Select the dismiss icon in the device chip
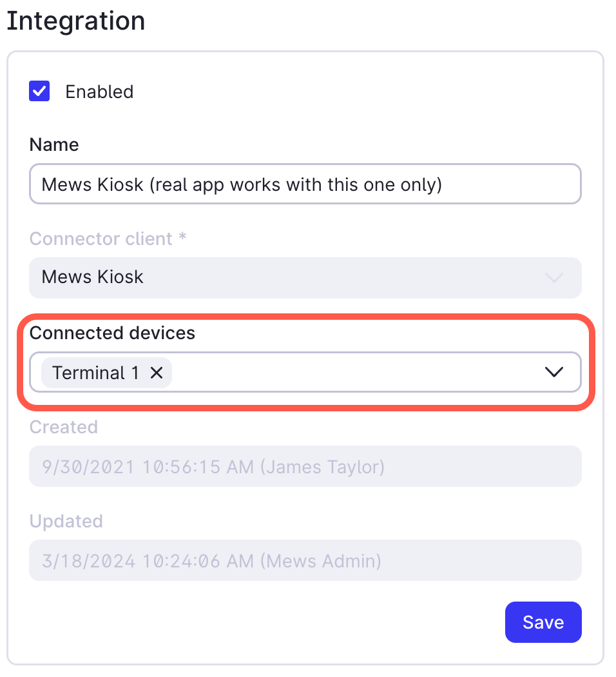This screenshot has height=677, width=616. (x=156, y=373)
